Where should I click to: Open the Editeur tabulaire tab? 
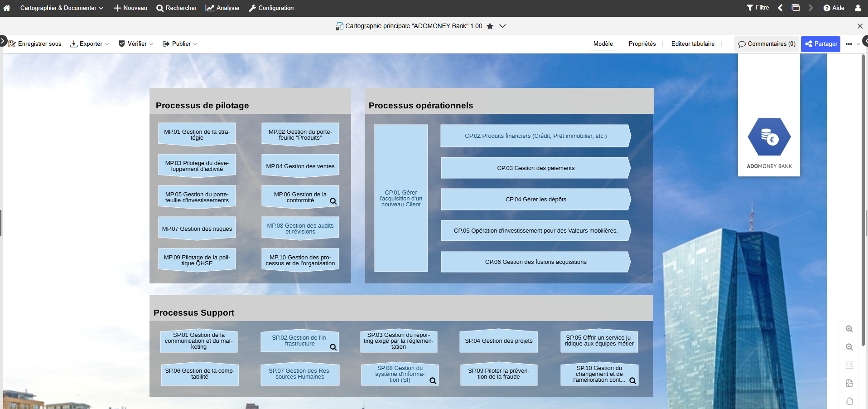(x=693, y=44)
